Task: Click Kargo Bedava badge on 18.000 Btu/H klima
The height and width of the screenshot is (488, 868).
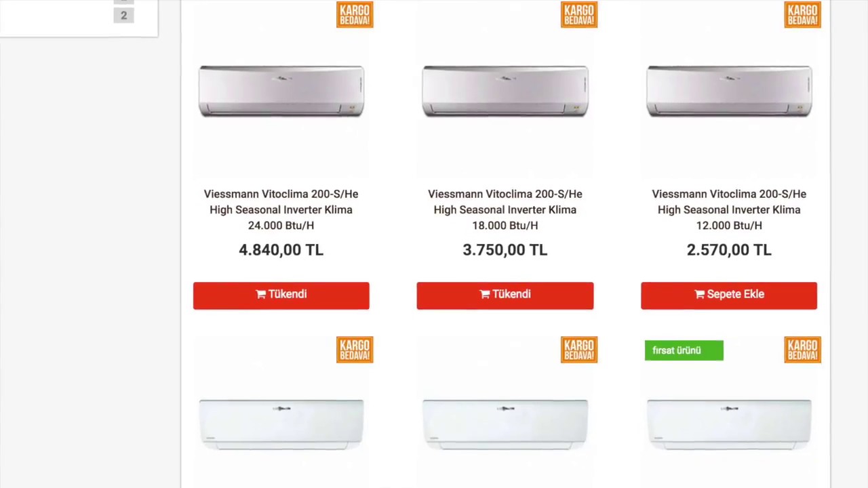Action: point(579,14)
